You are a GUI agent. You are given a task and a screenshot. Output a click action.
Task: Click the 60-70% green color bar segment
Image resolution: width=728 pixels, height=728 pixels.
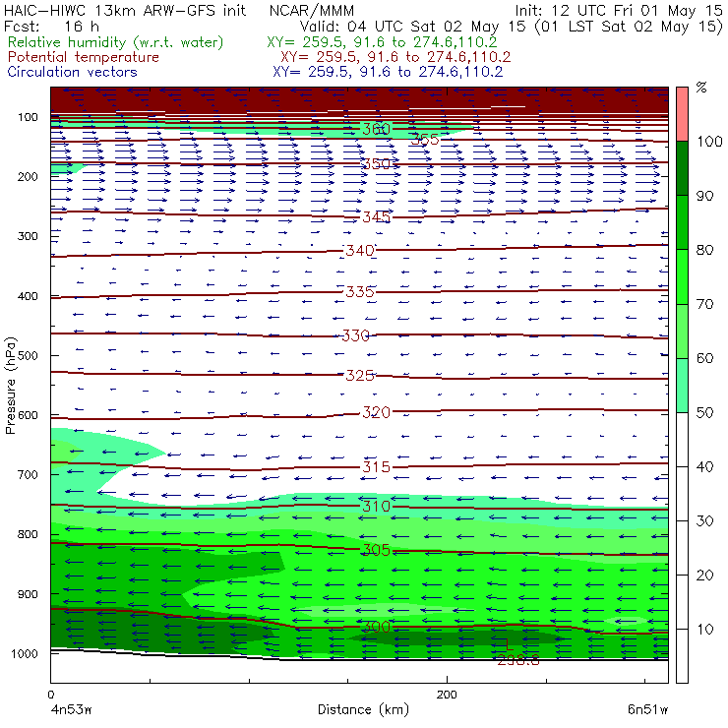pyautogui.click(x=682, y=331)
